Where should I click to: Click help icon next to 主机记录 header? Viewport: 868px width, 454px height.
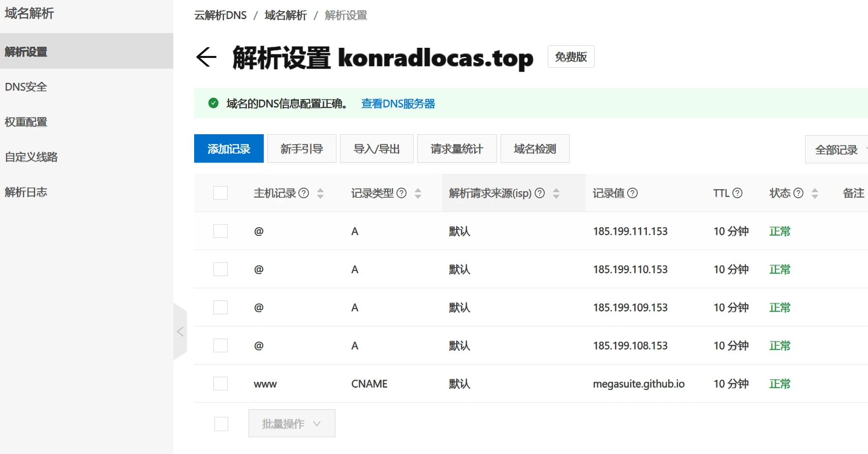coord(304,193)
